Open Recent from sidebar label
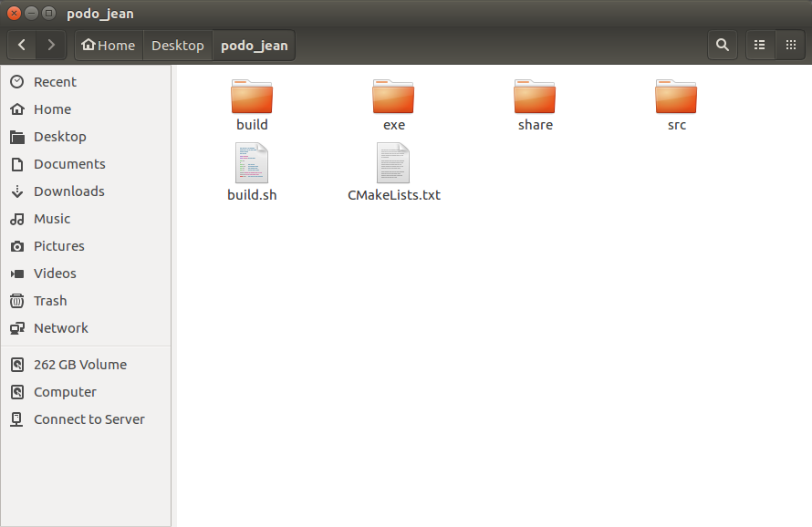 pos(55,82)
